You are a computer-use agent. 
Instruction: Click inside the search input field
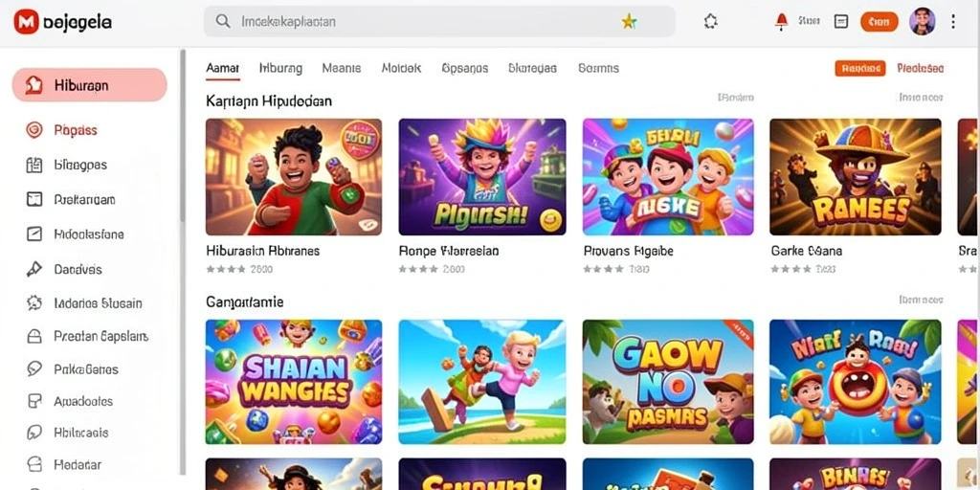point(438,22)
